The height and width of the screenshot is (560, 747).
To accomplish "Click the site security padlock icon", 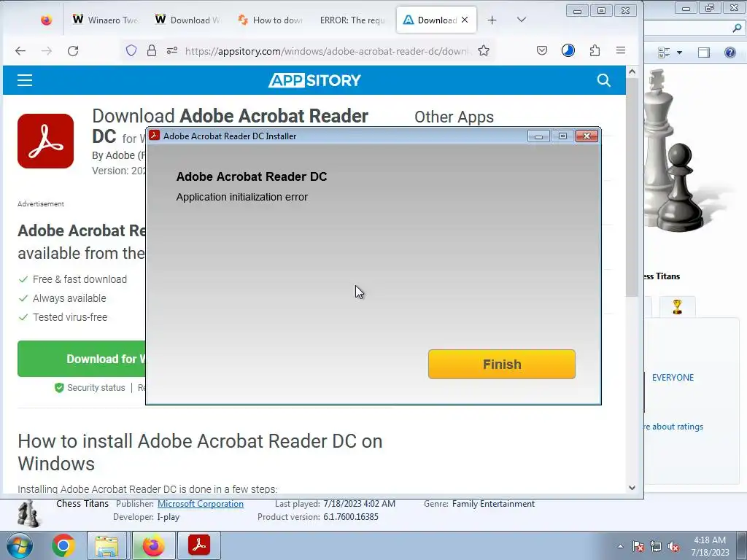I will tap(152, 50).
